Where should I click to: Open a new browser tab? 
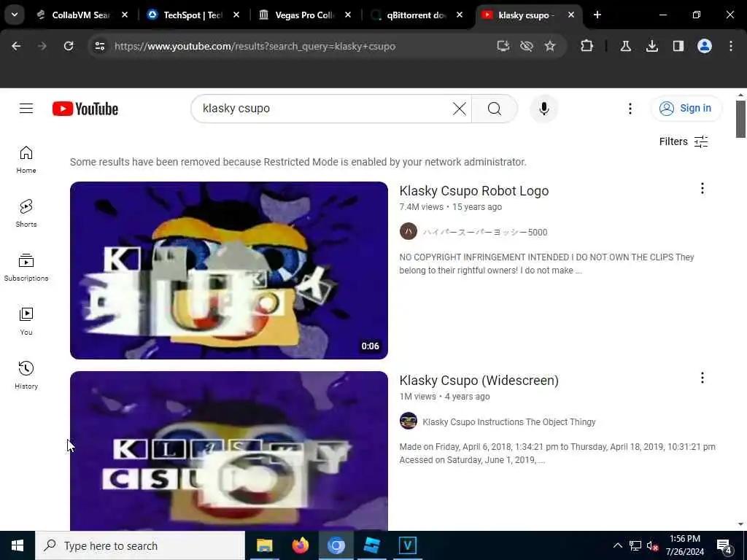click(597, 15)
